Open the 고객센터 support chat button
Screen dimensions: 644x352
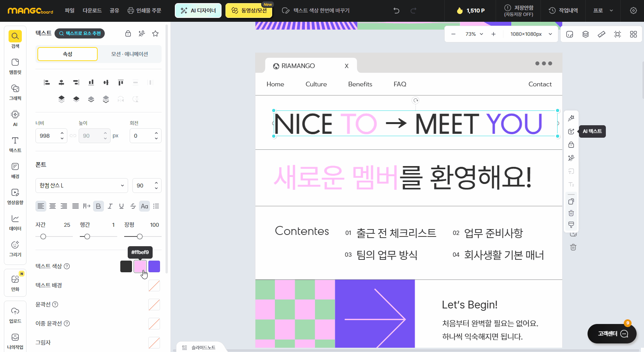coord(612,334)
